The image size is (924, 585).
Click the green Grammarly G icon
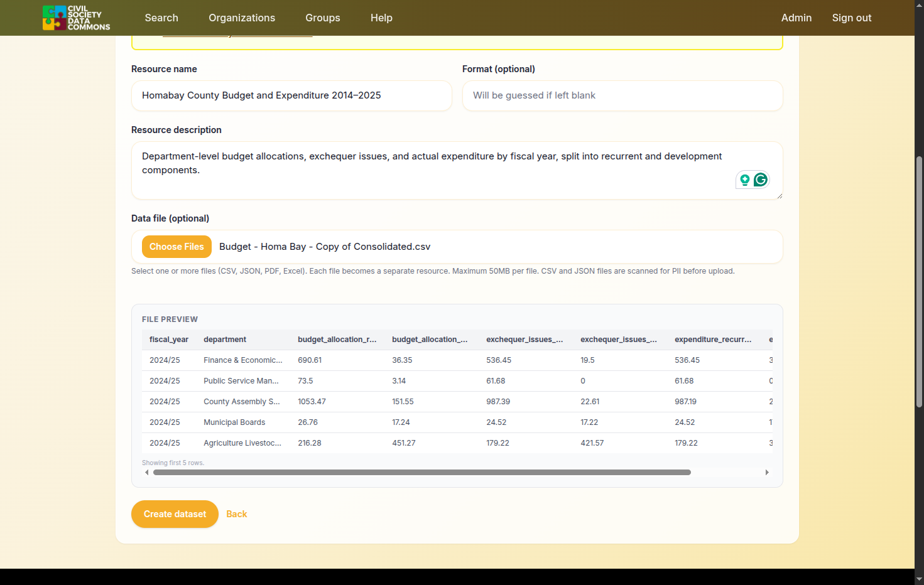pyautogui.click(x=761, y=180)
